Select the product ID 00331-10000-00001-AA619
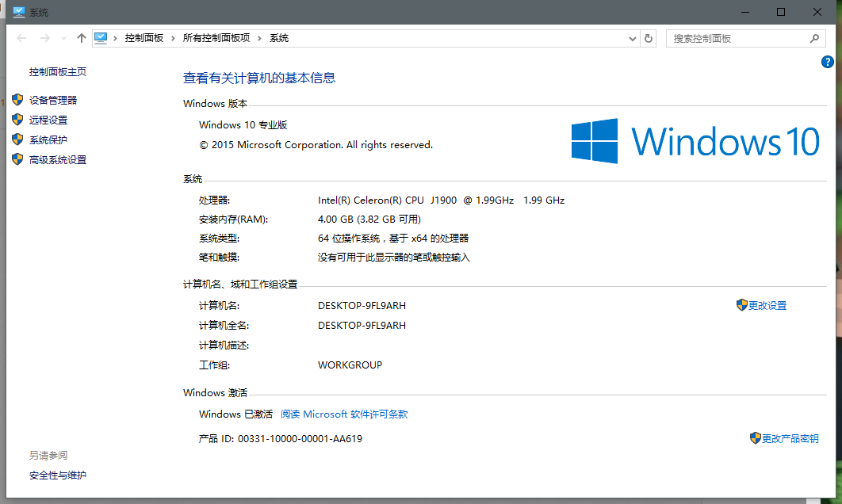 click(300, 439)
